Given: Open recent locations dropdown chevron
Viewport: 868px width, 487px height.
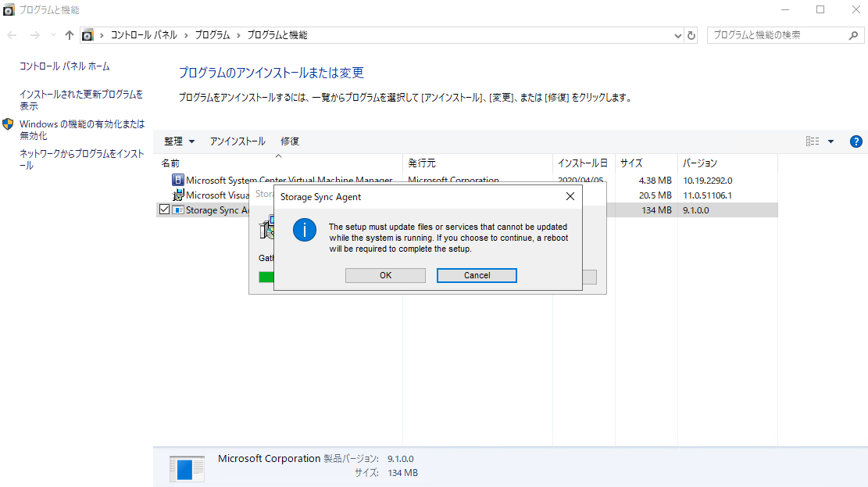Looking at the screenshot, I should (53, 35).
